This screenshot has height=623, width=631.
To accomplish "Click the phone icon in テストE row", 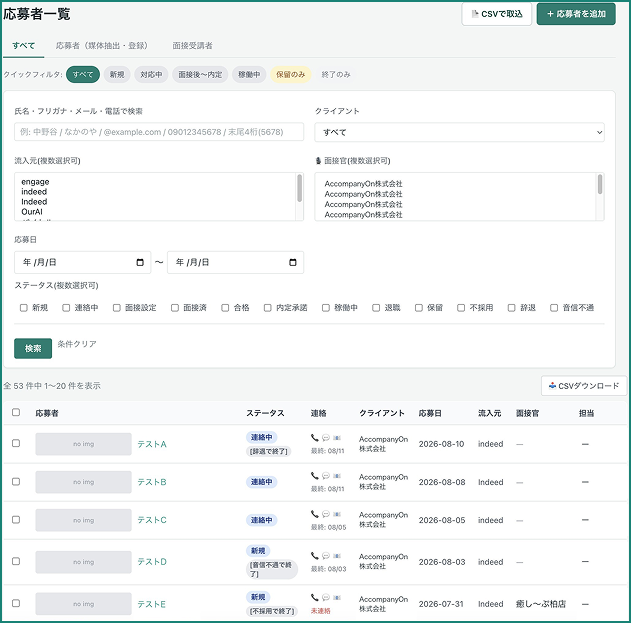I will coord(315,598).
